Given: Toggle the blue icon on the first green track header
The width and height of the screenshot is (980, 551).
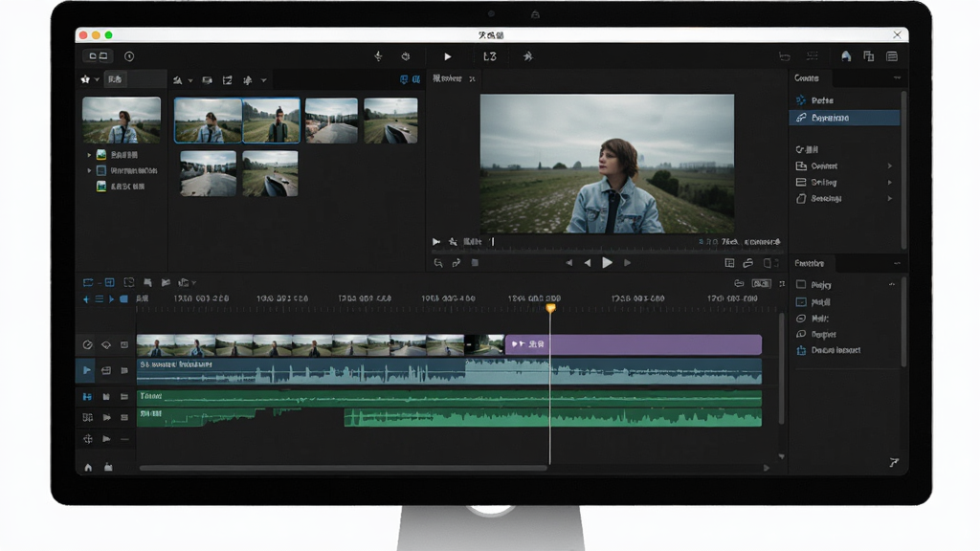Looking at the screenshot, I should coord(87,397).
